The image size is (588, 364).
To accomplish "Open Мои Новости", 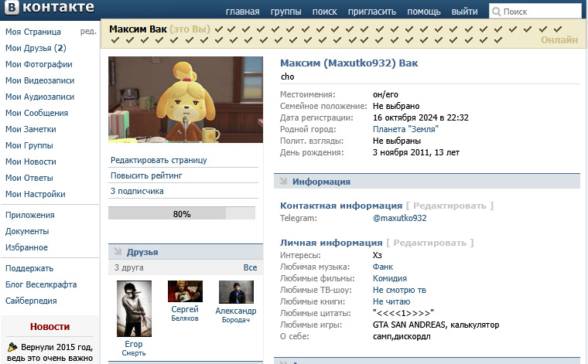I will pos(31,162).
